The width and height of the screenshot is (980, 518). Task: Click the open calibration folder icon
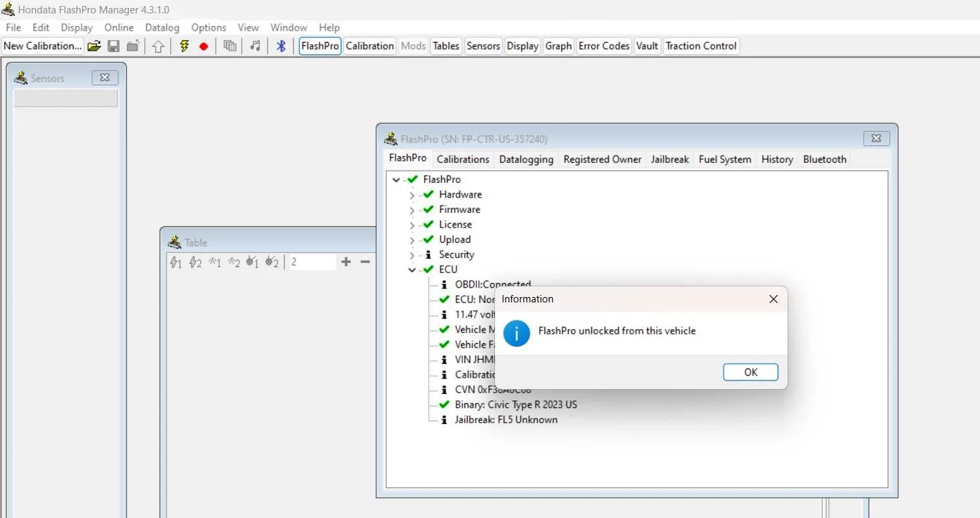tap(94, 46)
